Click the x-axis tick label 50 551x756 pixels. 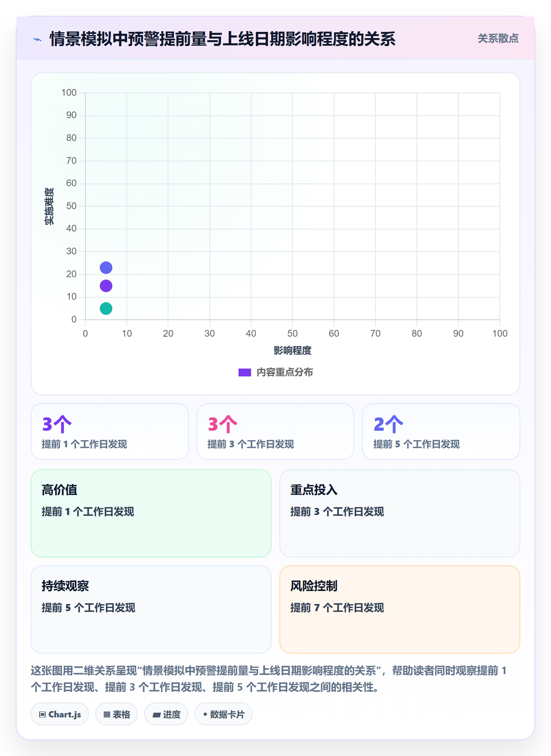pyautogui.click(x=292, y=334)
